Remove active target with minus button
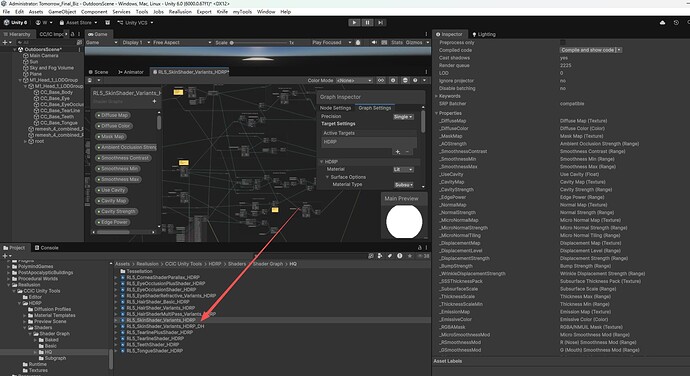 click(407, 151)
